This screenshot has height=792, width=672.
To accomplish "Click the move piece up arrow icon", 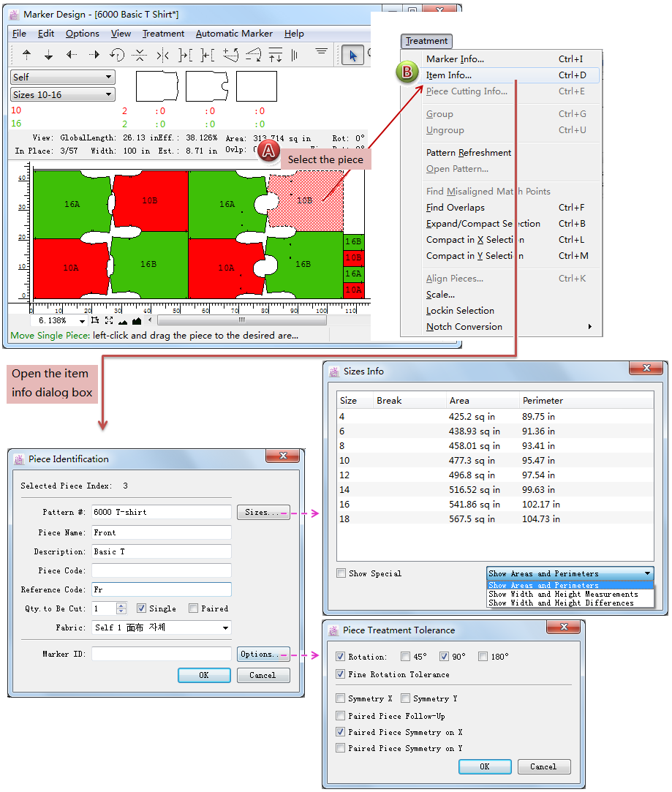I will [27, 55].
